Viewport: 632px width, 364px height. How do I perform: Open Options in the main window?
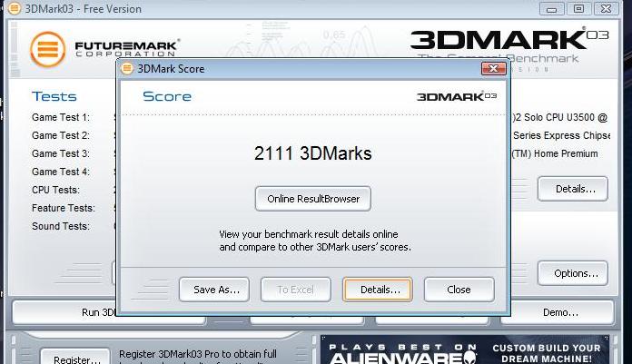[x=573, y=273]
